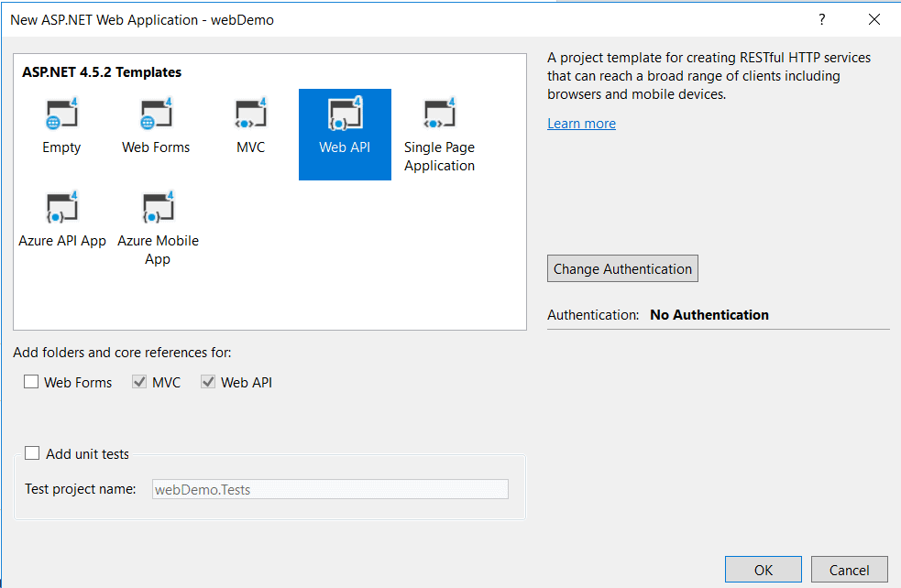Click the Cancel button
The height and width of the screenshot is (588, 901).
pos(850,570)
